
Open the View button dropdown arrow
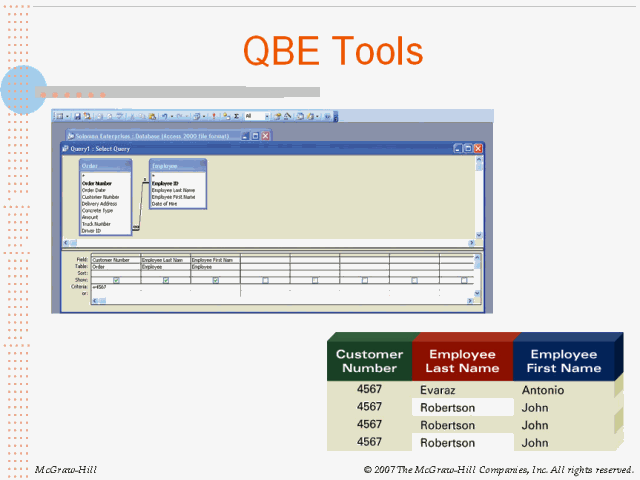67,117
